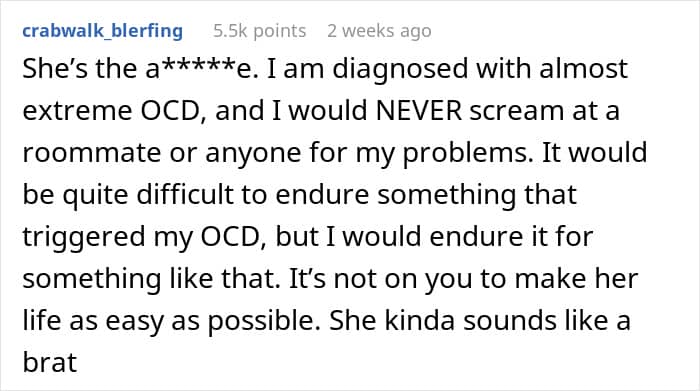Click the 5.5k points score

tap(259, 31)
